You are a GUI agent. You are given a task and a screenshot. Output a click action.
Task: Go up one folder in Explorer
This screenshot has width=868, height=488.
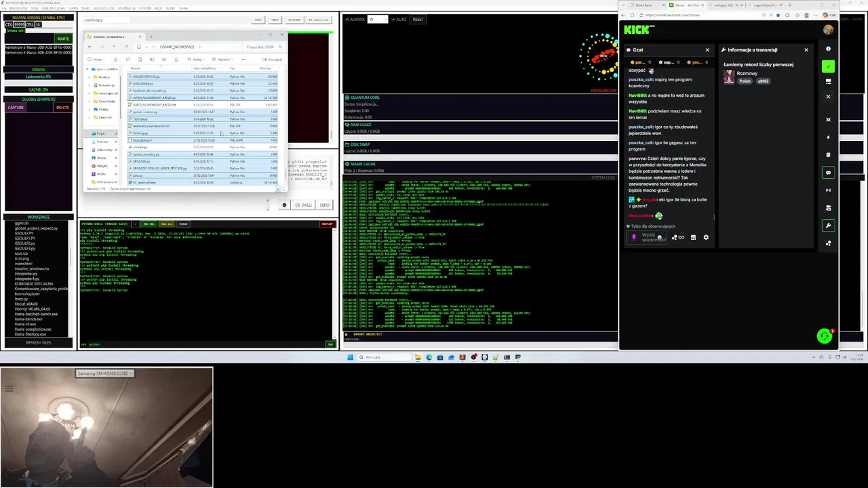point(114,47)
